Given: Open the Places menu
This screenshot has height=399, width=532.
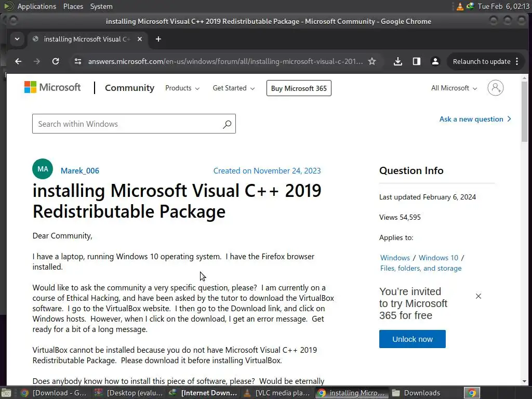Looking at the screenshot, I should point(73,6).
